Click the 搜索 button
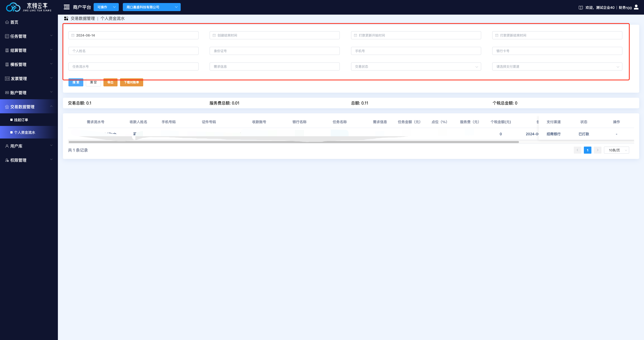 click(76, 82)
